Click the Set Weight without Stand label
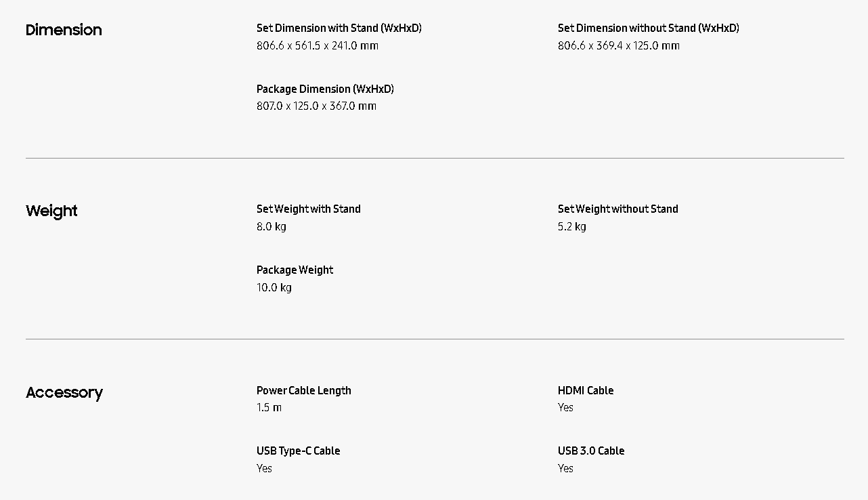 [617, 209]
